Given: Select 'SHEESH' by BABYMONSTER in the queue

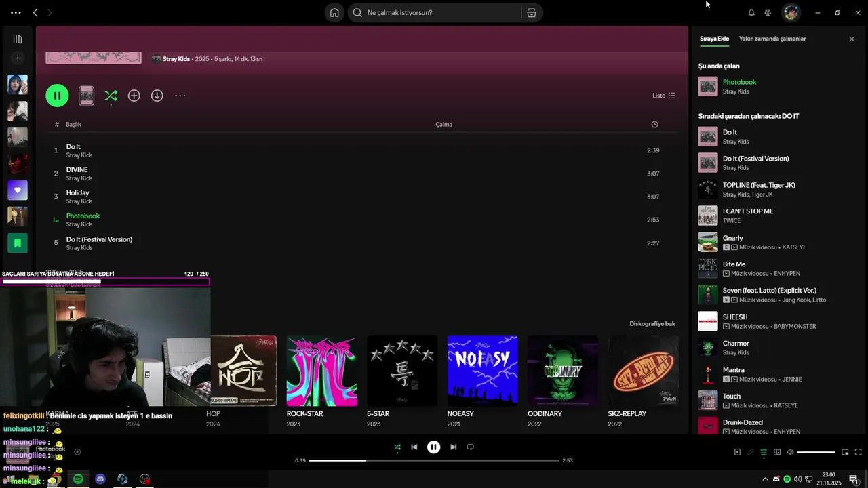Looking at the screenshot, I should (x=778, y=321).
